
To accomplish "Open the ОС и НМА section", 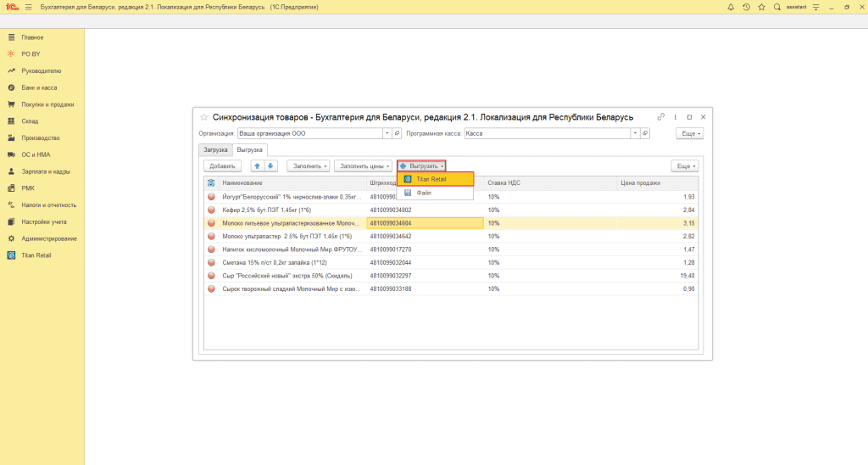I will [36, 154].
